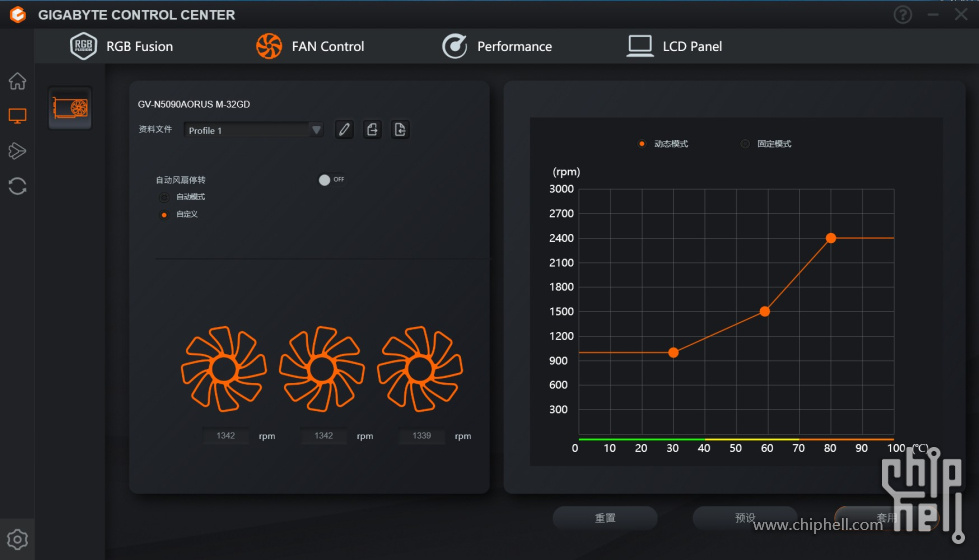979x560 pixels.
Task: Click the middle fan rpm field
Action: (323, 436)
